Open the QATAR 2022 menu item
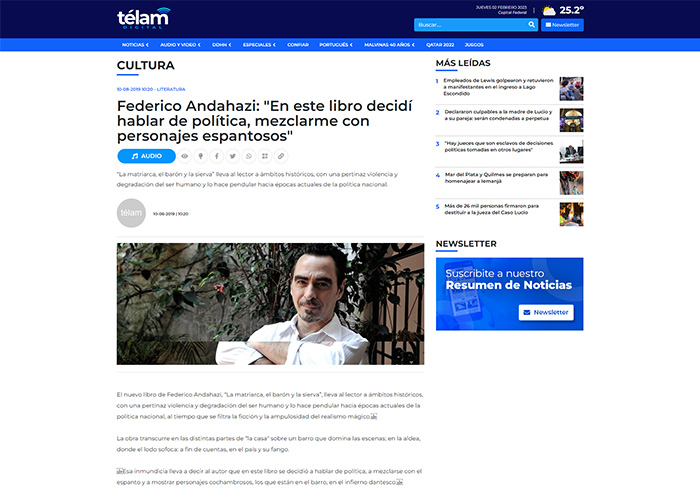The width and height of the screenshot is (700, 500). click(440, 45)
